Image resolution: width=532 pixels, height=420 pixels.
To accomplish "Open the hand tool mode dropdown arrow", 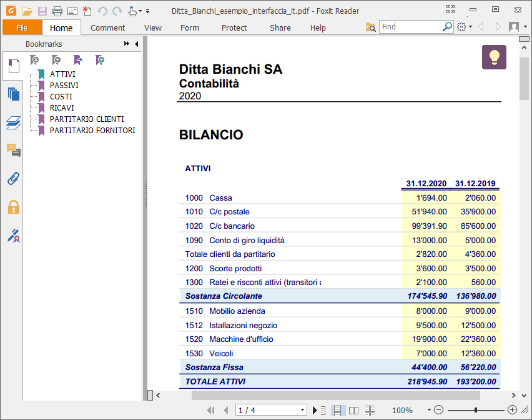I will click(x=140, y=11).
